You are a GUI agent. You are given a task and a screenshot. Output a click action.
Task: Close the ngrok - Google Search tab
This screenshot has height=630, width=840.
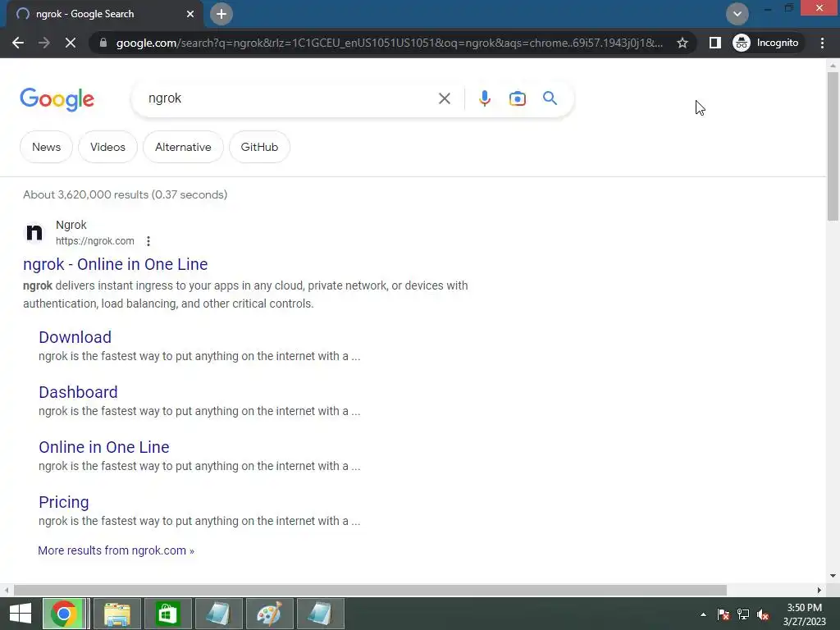point(190,14)
